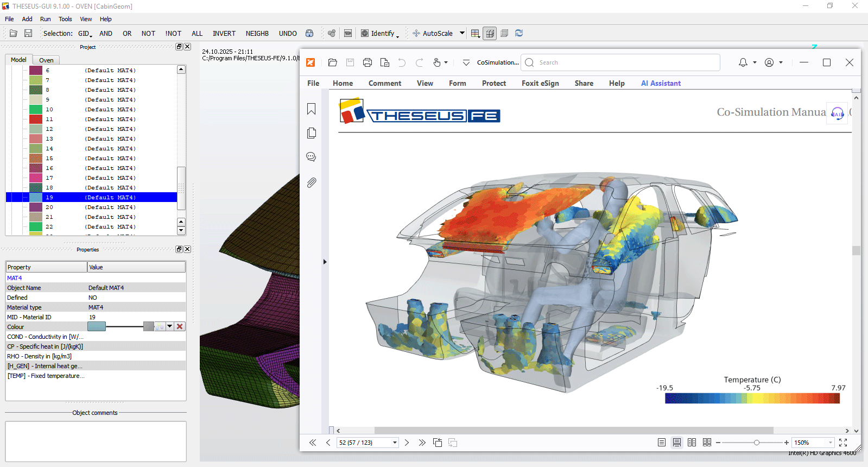Screen dimensions: 868x467
Task: Open the pages thumbnail panel icon
Action: coord(311,133)
